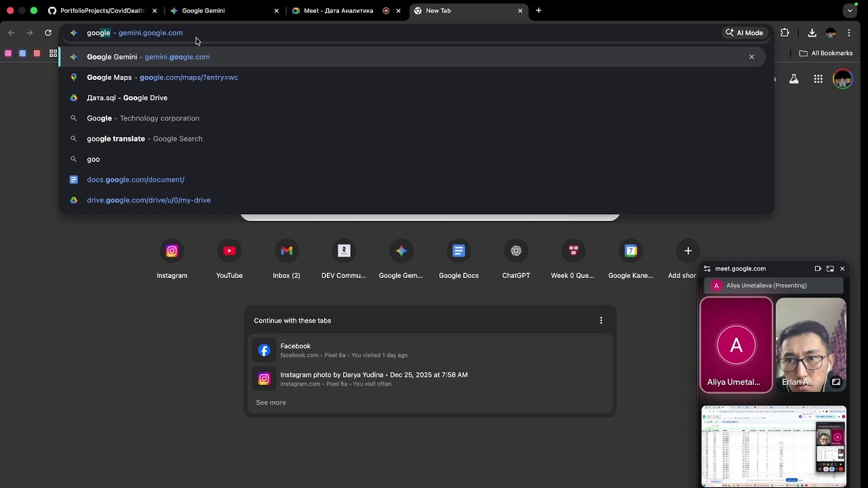Open a new tab with plus button
The image size is (868, 488).
tap(538, 11)
